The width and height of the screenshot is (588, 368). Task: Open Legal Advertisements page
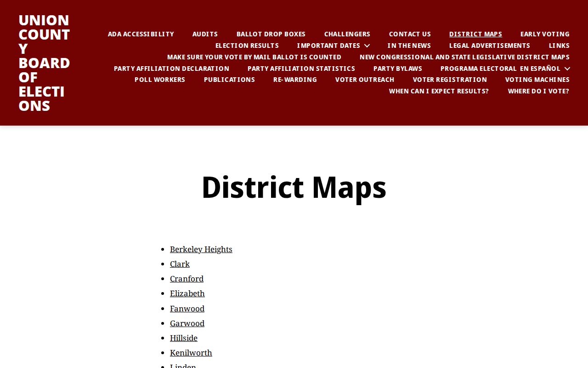click(x=490, y=46)
